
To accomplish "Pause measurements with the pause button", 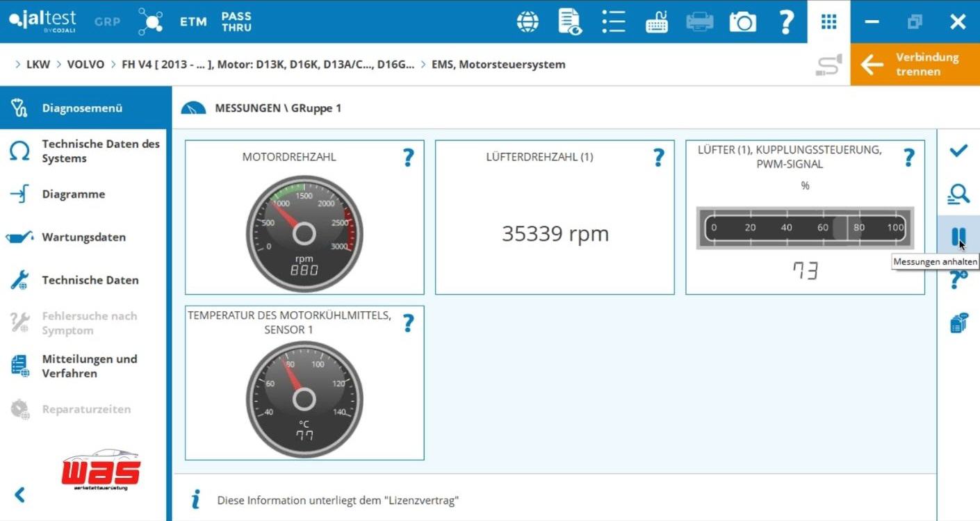I will click(958, 237).
